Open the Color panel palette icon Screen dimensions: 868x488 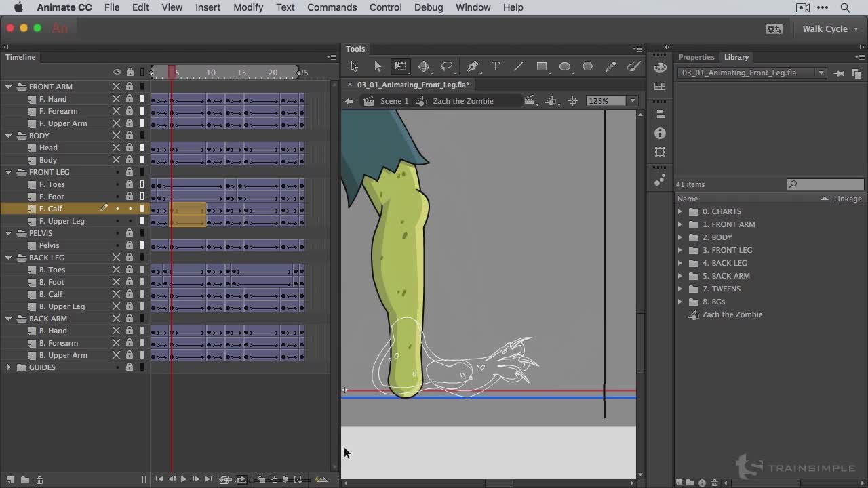pos(660,68)
